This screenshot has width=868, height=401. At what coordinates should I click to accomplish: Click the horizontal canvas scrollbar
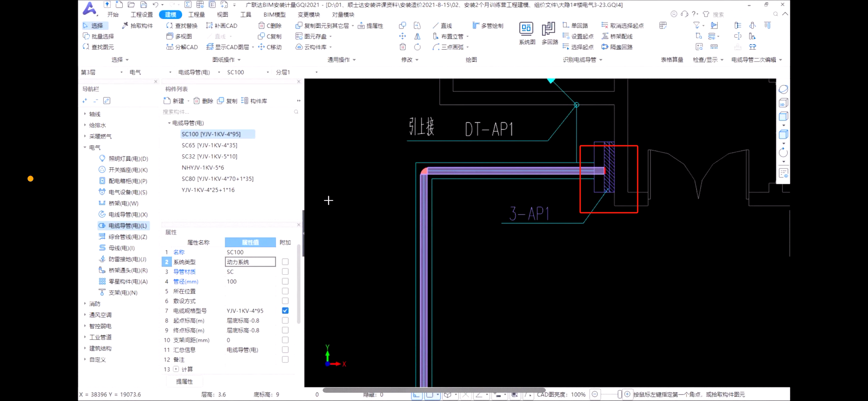(x=434, y=390)
